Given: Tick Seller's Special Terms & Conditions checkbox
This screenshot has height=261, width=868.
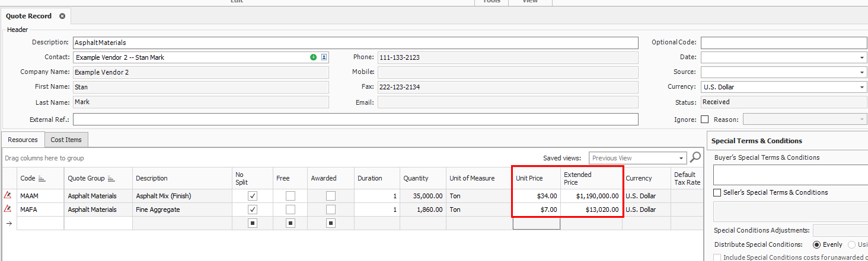Looking at the screenshot, I should 717,192.
